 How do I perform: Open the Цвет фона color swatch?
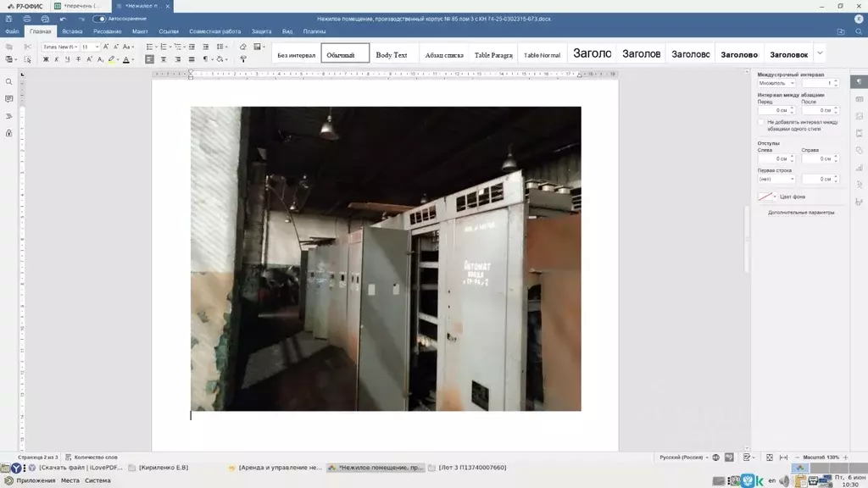point(767,197)
